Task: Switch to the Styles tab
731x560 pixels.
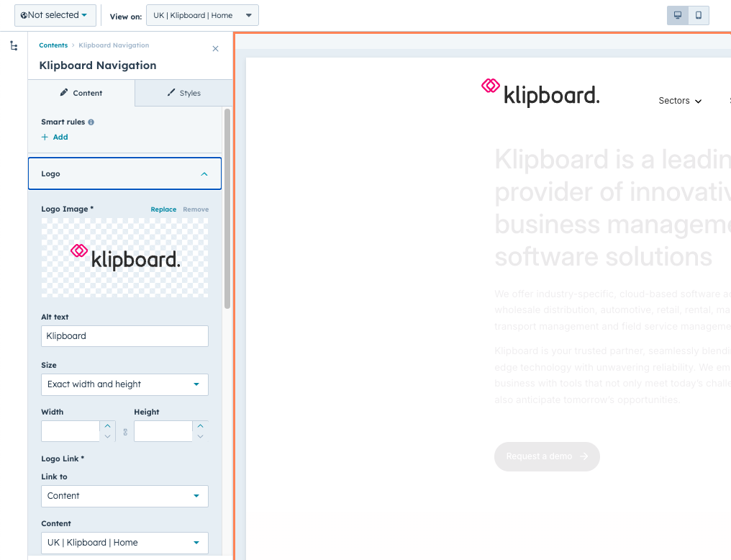Action: click(183, 93)
